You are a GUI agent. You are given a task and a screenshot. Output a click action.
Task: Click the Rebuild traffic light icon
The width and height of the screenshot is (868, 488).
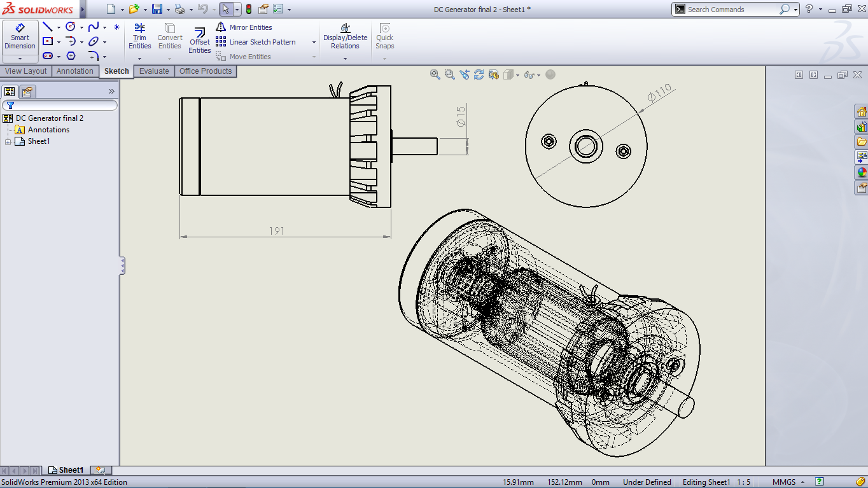point(248,9)
